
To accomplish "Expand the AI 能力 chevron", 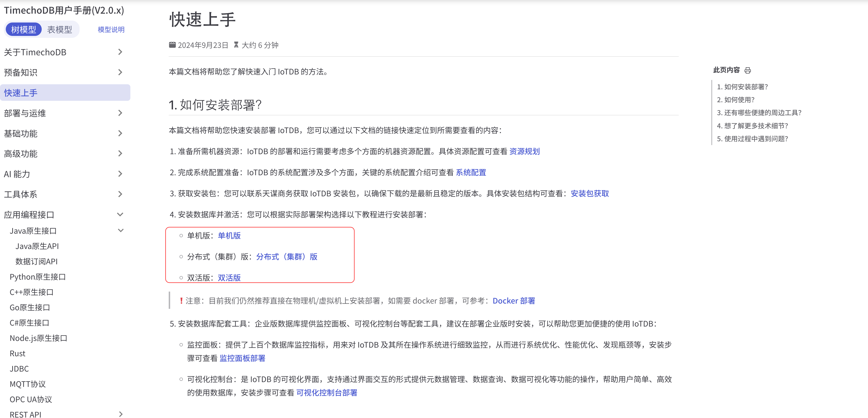I will [120, 174].
